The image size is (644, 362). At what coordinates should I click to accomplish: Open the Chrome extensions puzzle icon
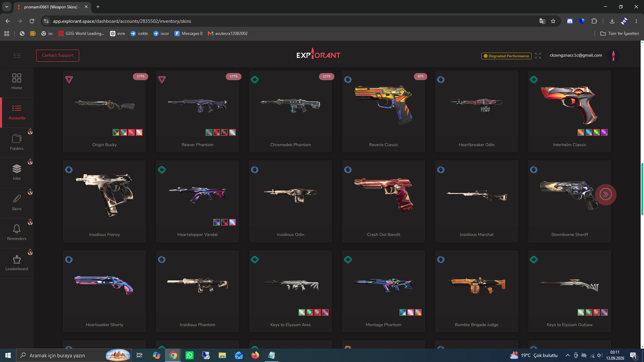pos(594,21)
